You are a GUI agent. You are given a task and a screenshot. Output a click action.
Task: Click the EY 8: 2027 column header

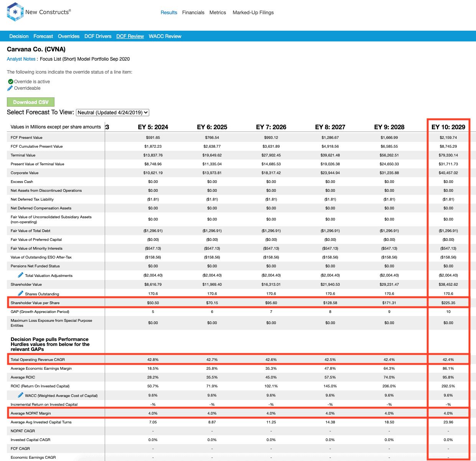click(330, 127)
